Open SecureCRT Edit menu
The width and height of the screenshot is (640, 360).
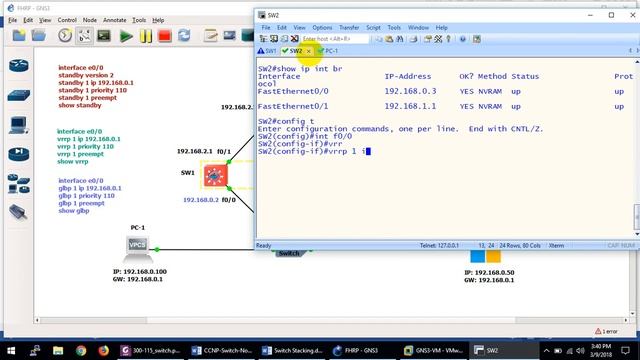[x=282, y=28]
